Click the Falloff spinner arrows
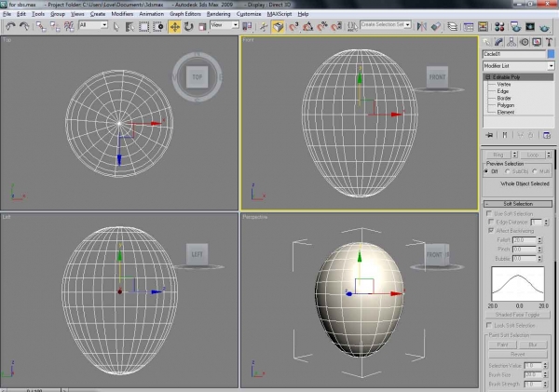 tap(539, 240)
